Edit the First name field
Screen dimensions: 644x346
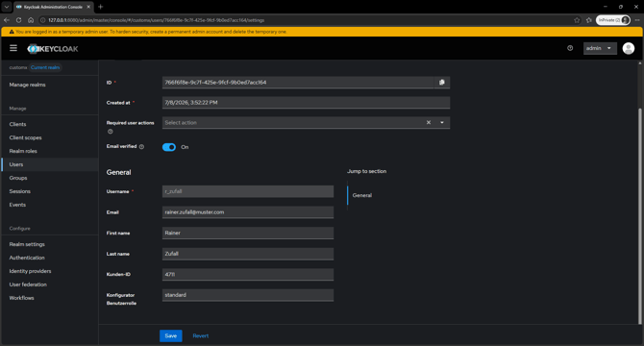(248, 233)
